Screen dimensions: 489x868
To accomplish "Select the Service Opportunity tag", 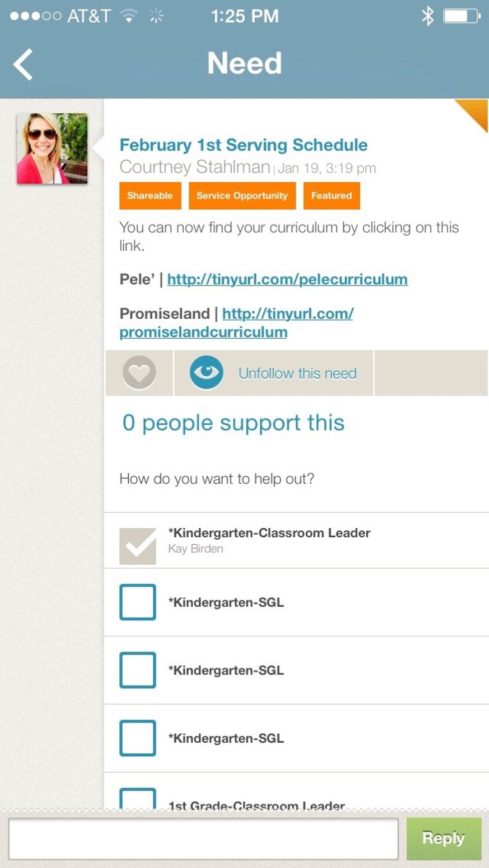I will (x=242, y=196).
